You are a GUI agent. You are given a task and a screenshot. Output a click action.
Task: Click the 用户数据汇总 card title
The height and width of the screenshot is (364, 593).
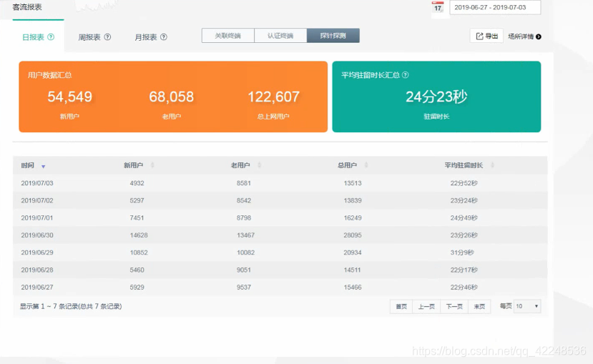pyautogui.click(x=49, y=75)
